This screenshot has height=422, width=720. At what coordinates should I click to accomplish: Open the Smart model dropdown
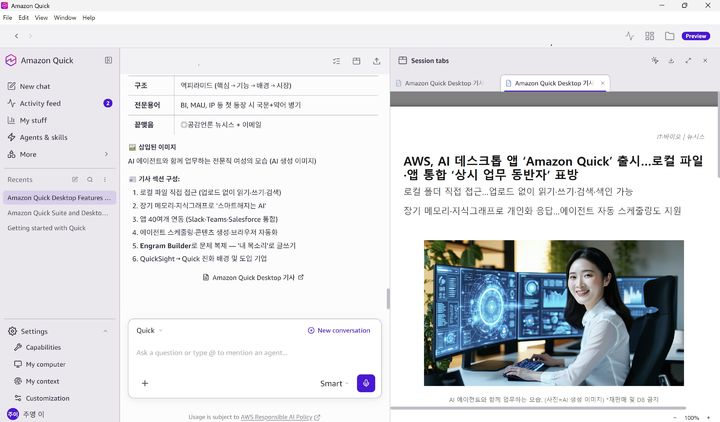pos(334,383)
